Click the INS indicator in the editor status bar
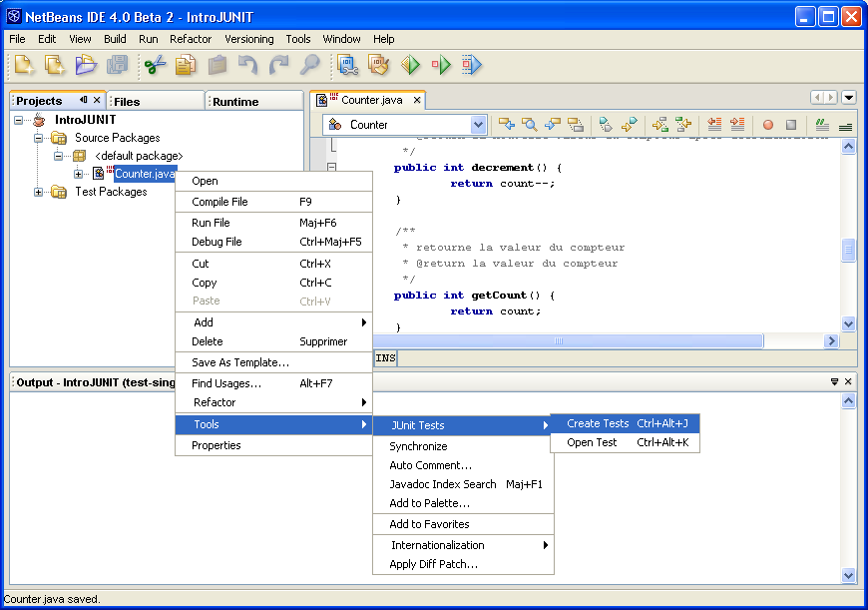The width and height of the screenshot is (868, 610). coord(385,357)
